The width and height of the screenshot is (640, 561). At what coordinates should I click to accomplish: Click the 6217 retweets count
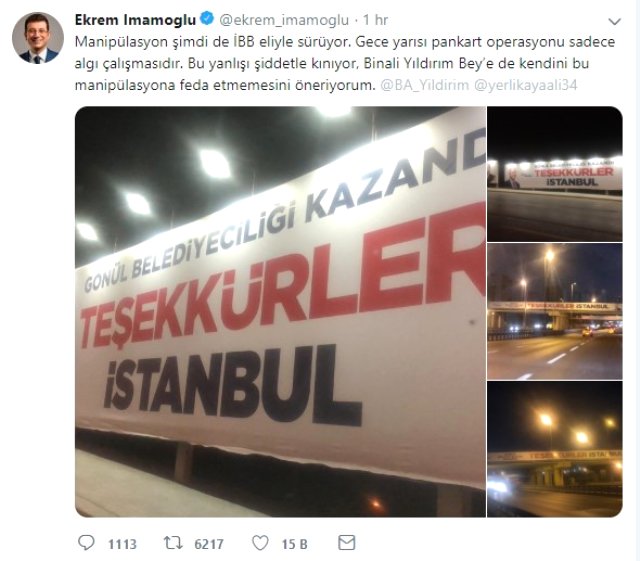point(209,544)
